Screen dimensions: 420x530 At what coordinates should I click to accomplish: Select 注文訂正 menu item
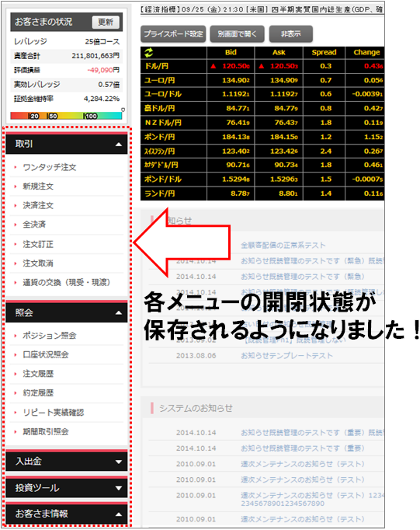point(38,244)
